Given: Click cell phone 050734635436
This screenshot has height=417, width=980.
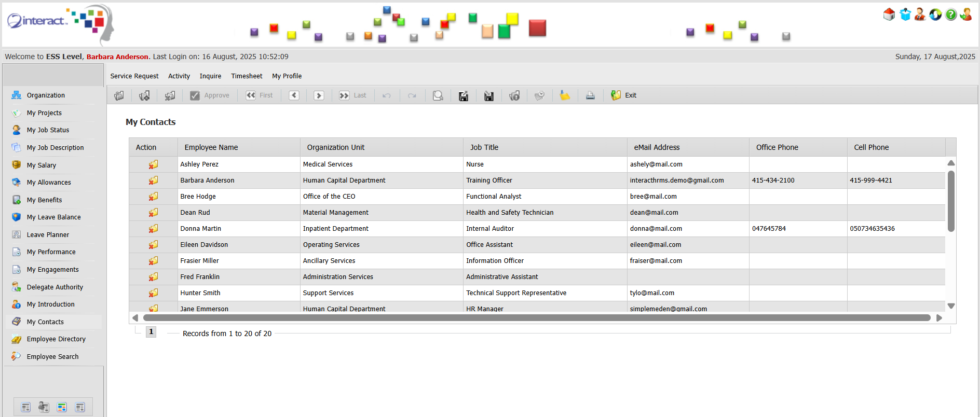Looking at the screenshot, I should [x=872, y=229].
